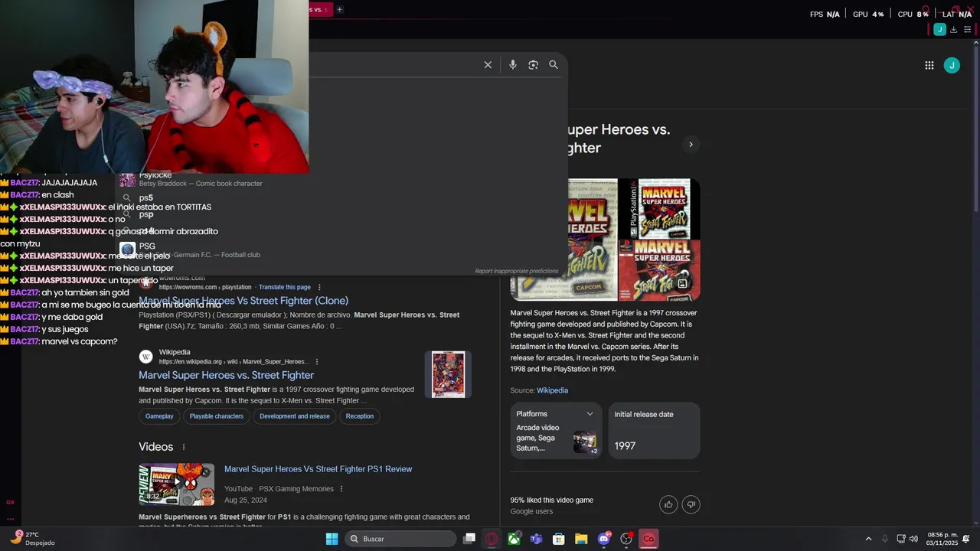Click the Initial release date 1997 card
Image resolution: width=980 pixels, height=551 pixels.
[x=655, y=431]
